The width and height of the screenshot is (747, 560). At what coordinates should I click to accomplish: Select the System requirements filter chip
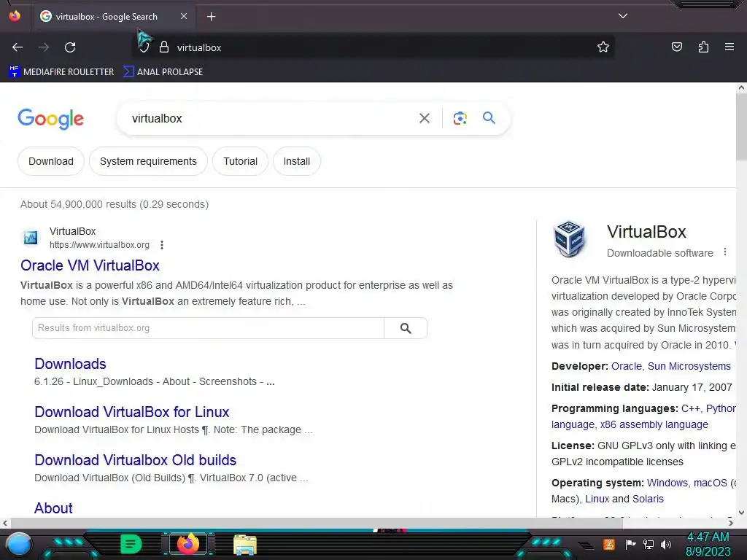pyautogui.click(x=148, y=161)
